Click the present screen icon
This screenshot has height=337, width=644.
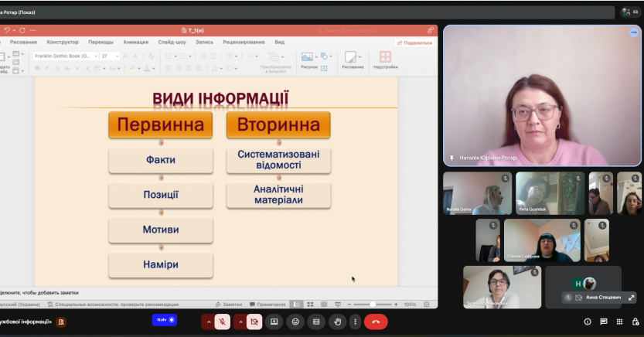coord(274,322)
